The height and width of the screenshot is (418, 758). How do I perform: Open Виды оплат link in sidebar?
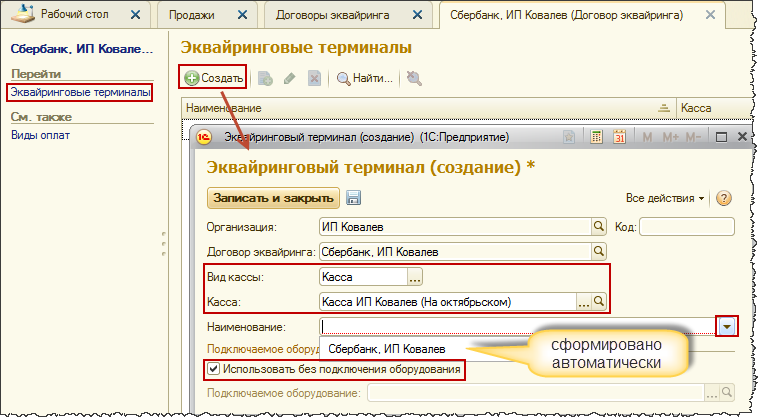40,135
